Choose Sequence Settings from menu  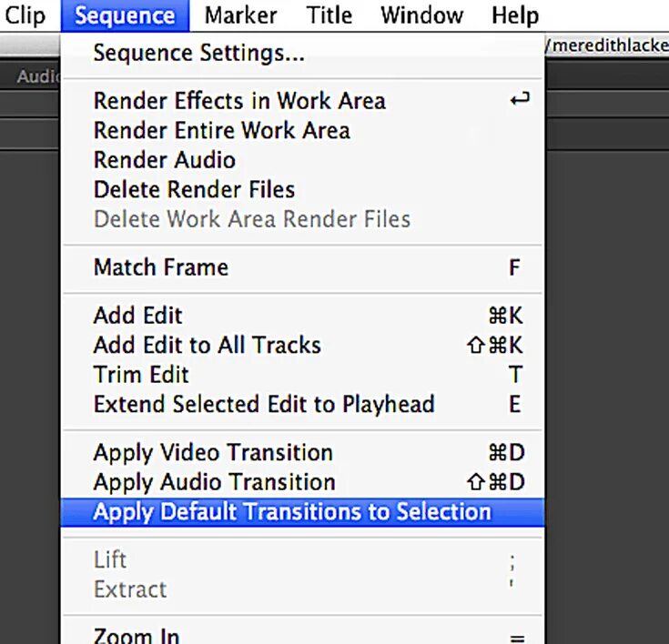coord(198,54)
